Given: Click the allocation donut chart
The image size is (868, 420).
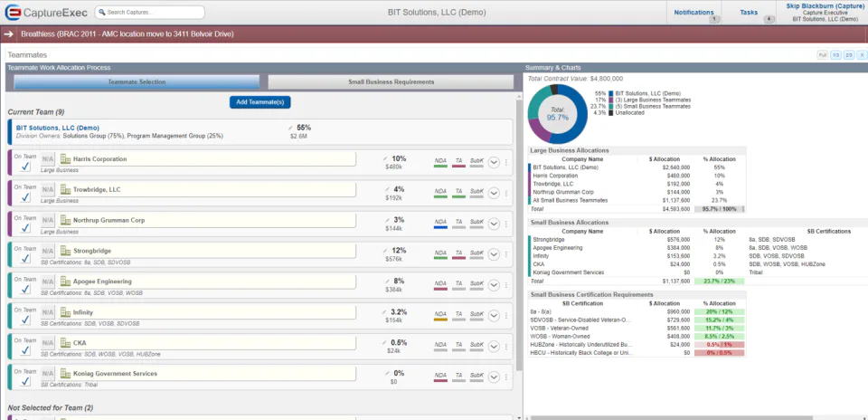Looking at the screenshot, I should point(558,113).
